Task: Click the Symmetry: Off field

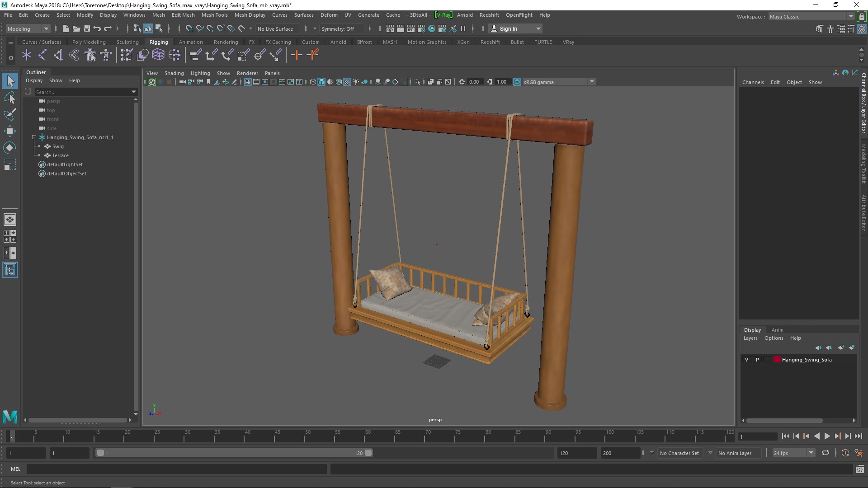Action: [341, 28]
